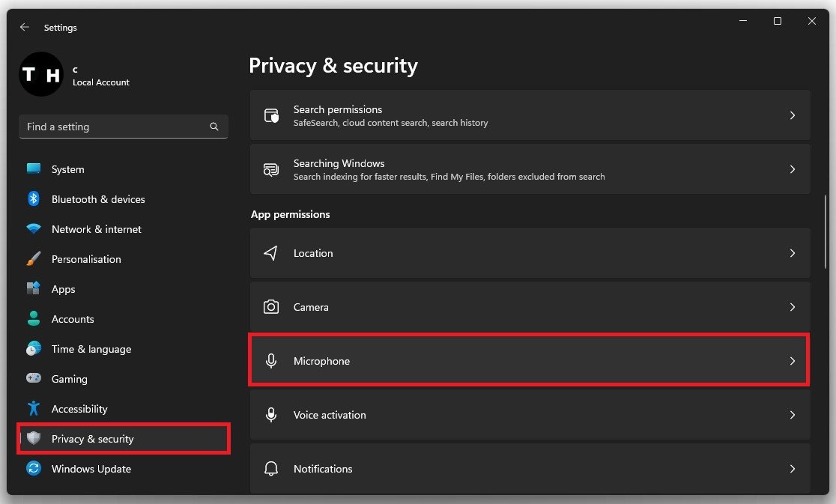The height and width of the screenshot is (504, 836).
Task: Open Voice activation settings
Action: [x=530, y=414]
